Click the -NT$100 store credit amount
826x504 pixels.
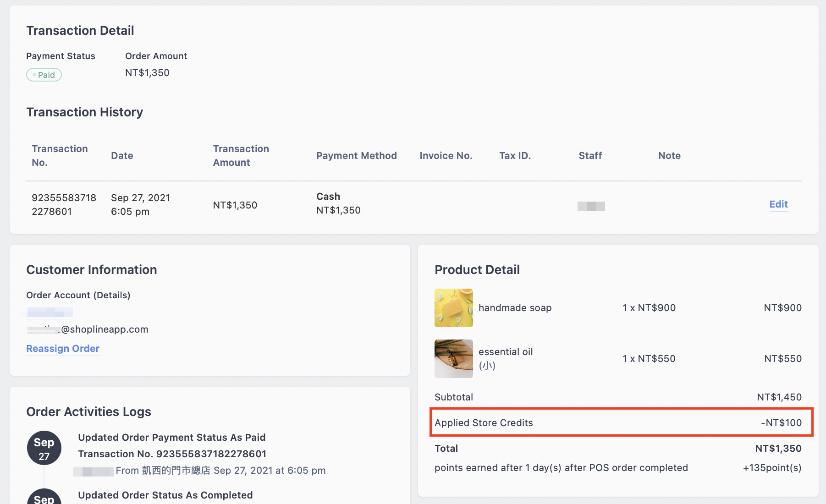pos(781,423)
